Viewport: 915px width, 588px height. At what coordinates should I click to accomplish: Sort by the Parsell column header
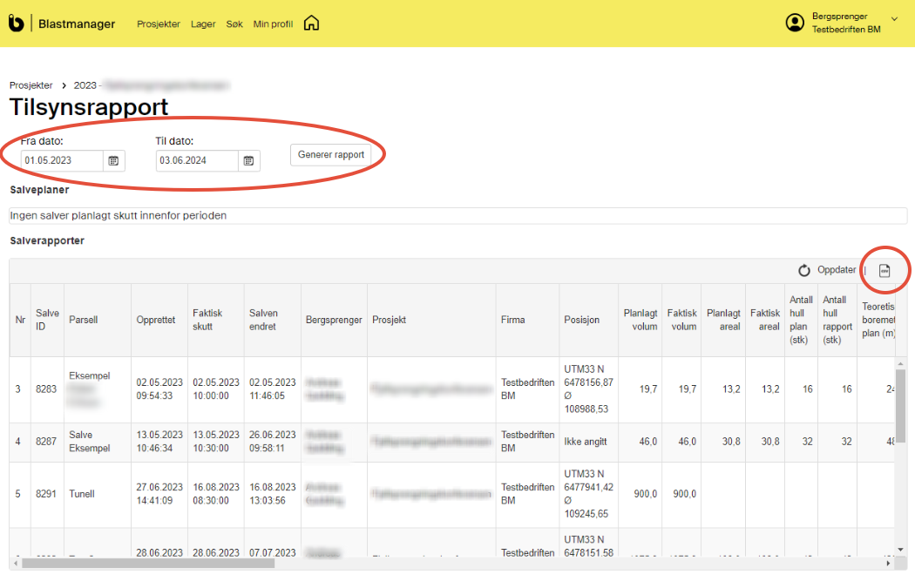point(98,320)
